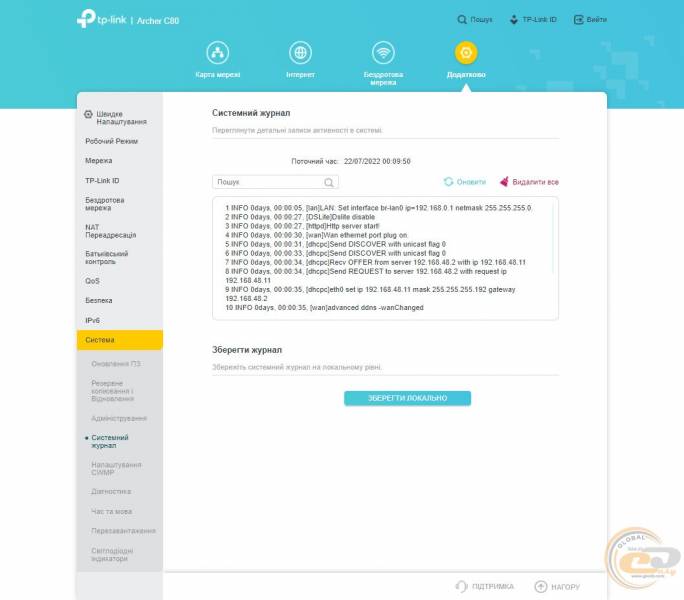
Task: Click the Зберегти журнал heading
Action: [247, 350]
